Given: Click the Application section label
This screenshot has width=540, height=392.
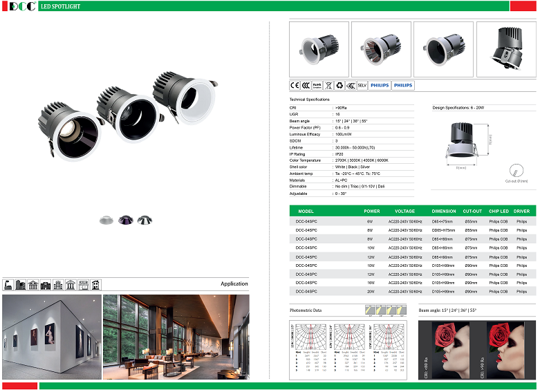Looking at the screenshot, I should (x=234, y=283).
